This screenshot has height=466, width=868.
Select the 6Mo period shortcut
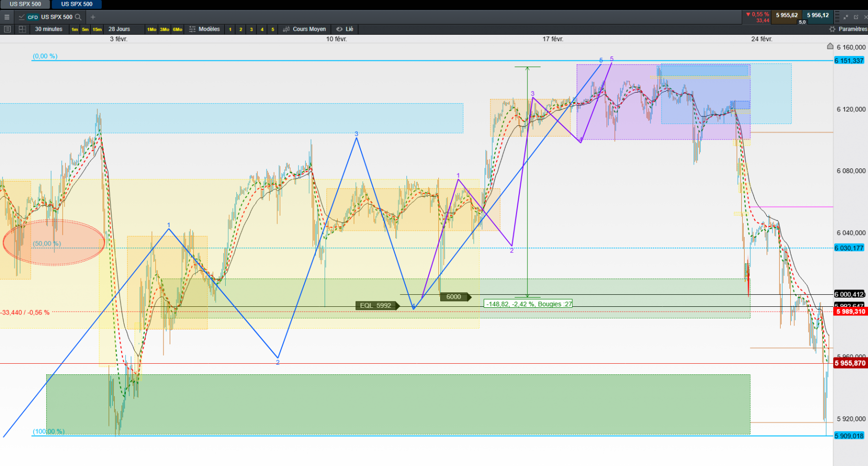coord(177,29)
